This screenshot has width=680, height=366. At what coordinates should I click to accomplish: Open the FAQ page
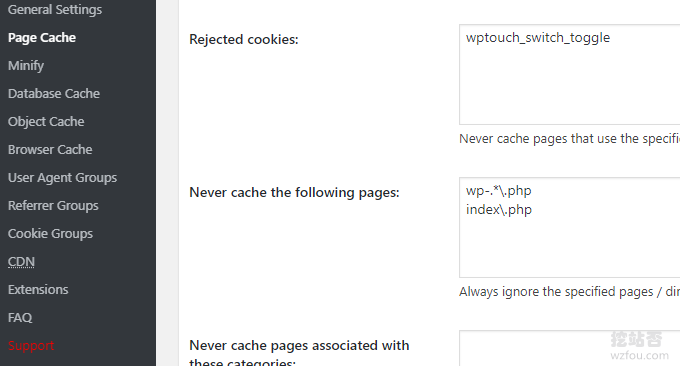coord(20,317)
